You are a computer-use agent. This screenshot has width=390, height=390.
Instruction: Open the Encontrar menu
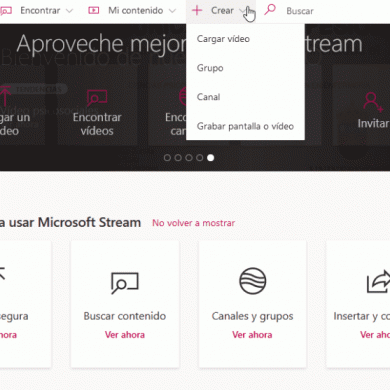tap(40, 11)
